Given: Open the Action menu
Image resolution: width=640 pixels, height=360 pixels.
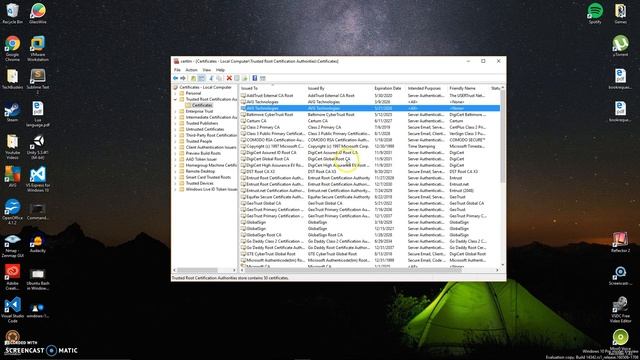Looking at the screenshot, I should (191, 70).
